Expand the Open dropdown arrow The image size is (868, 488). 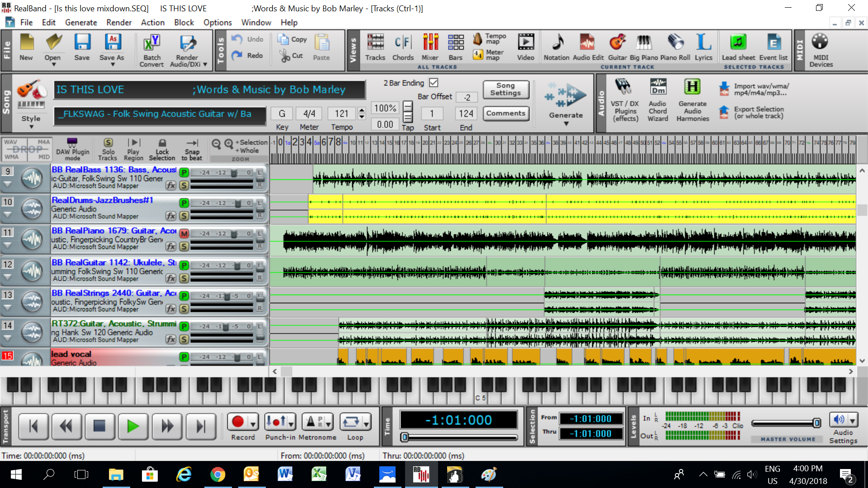pyautogui.click(x=53, y=65)
